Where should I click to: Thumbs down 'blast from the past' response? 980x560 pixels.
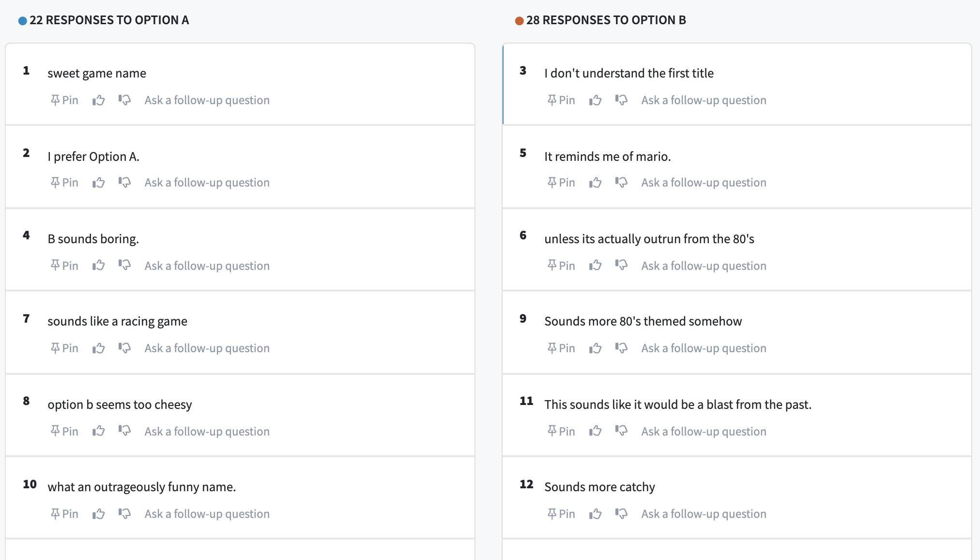(621, 432)
